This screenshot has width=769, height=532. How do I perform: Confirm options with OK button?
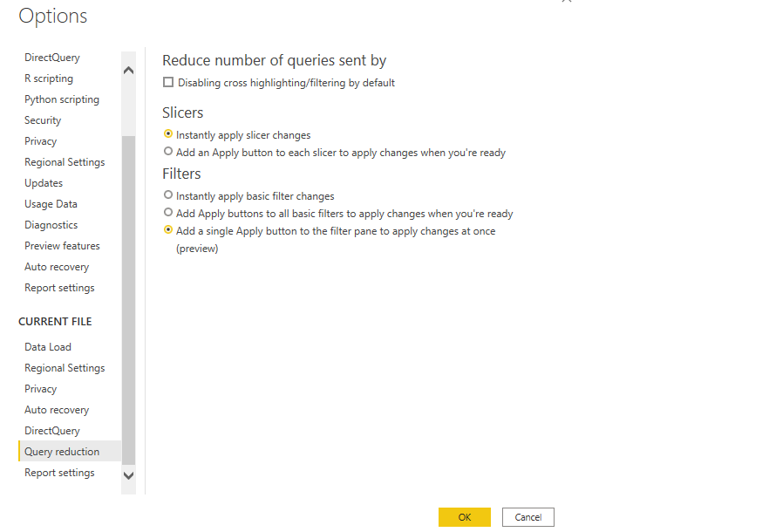[465, 517]
